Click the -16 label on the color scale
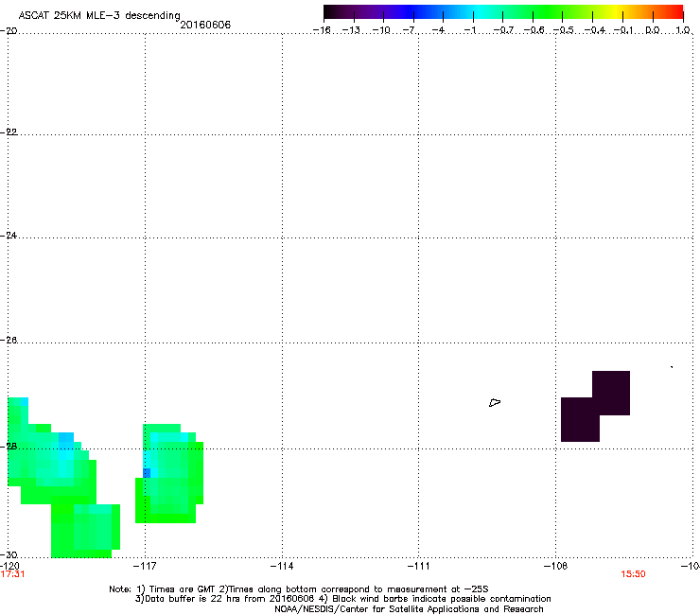Viewport: 700px width, 615px height. pyautogui.click(x=322, y=30)
